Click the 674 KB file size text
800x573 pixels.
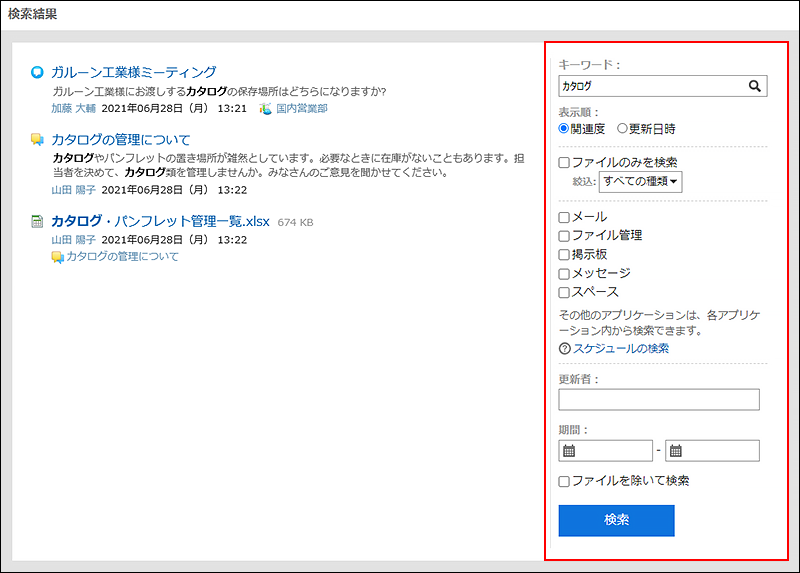(x=295, y=222)
